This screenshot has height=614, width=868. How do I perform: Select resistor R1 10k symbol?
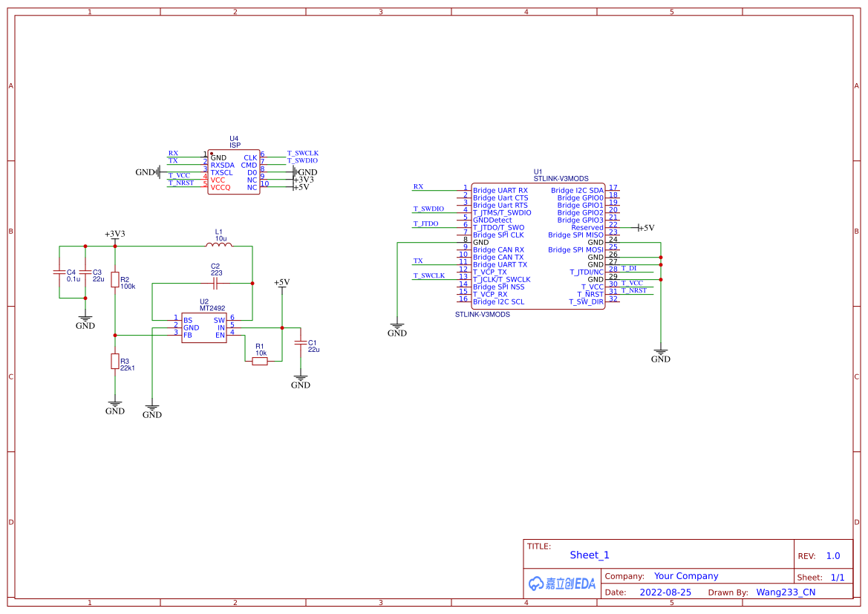pyautogui.click(x=260, y=361)
